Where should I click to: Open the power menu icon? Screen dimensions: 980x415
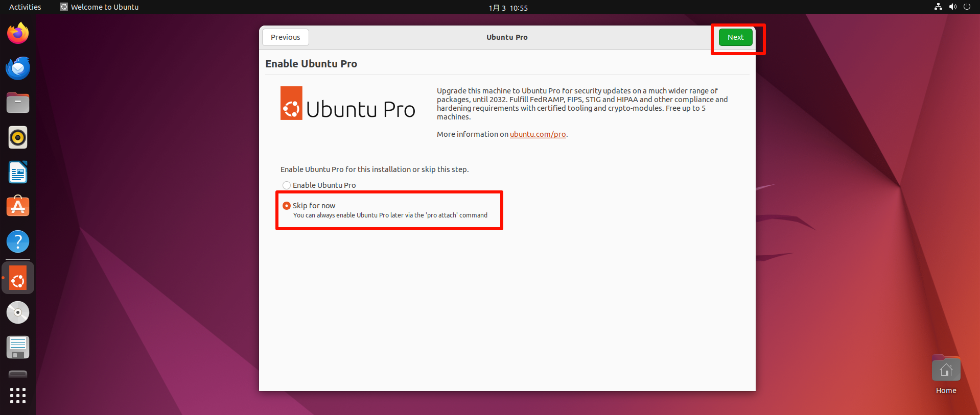click(x=967, y=7)
